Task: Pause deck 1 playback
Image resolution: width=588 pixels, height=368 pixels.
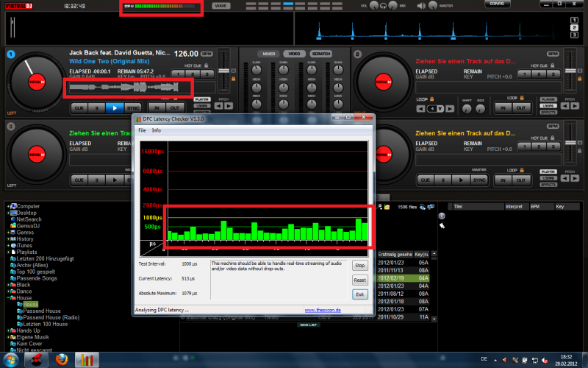Action: click(x=97, y=108)
